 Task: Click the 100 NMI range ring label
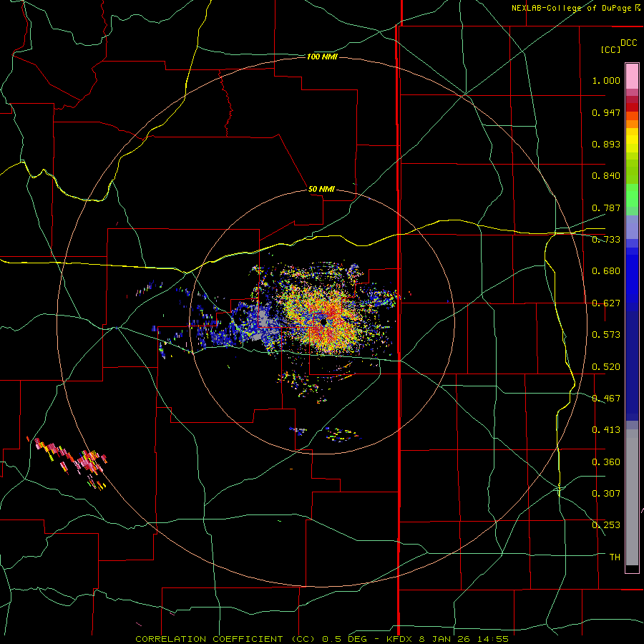[x=322, y=57]
